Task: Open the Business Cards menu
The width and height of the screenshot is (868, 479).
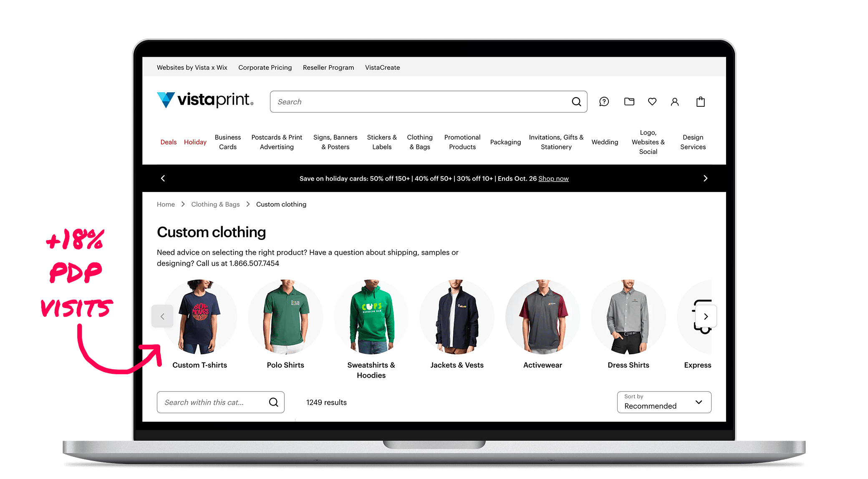Action: click(x=227, y=142)
